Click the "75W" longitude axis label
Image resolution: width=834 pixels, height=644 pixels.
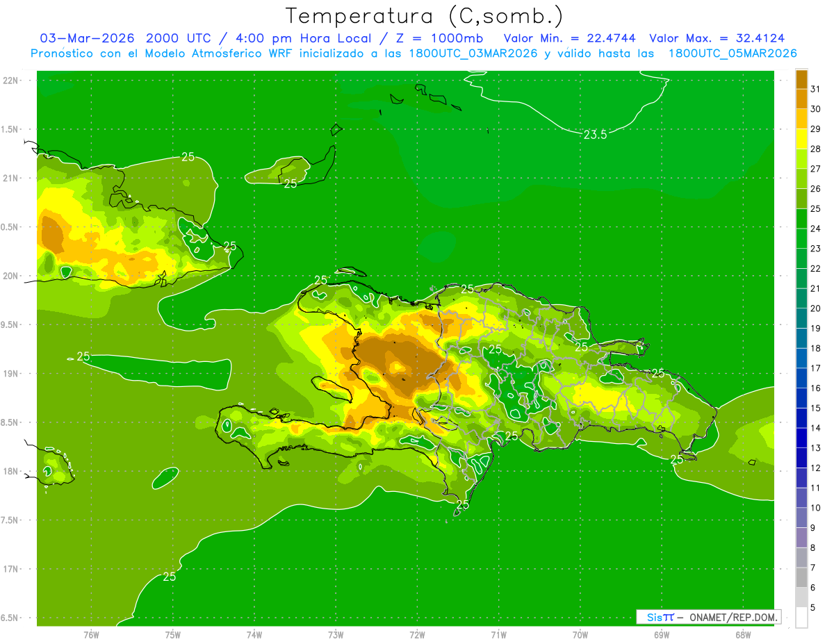(173, 635)
